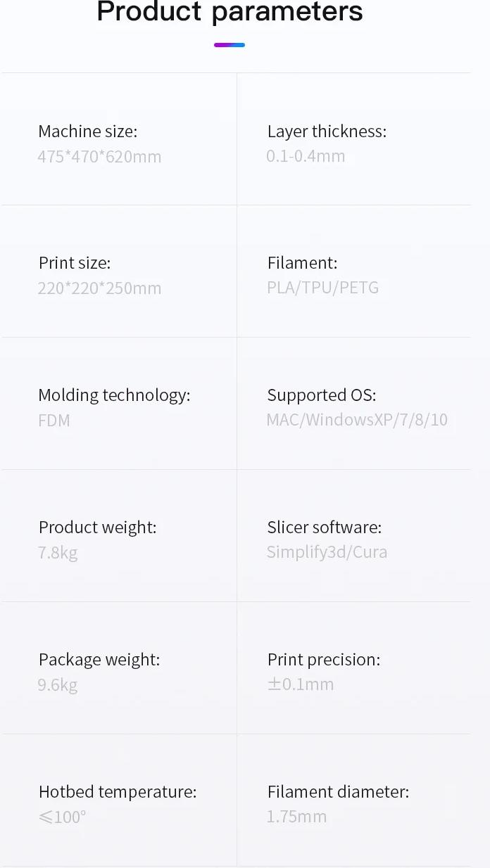Select the Print size label

75,263
